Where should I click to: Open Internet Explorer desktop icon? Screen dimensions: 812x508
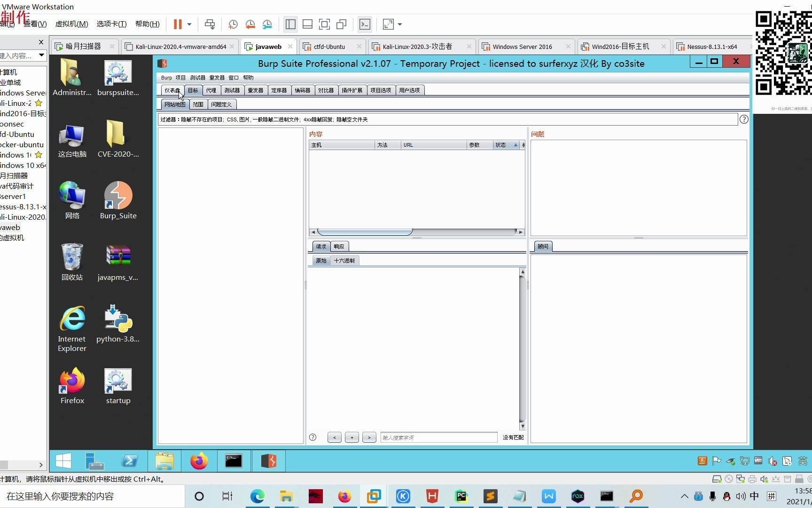pyautogui.click(x=72, y=328)
